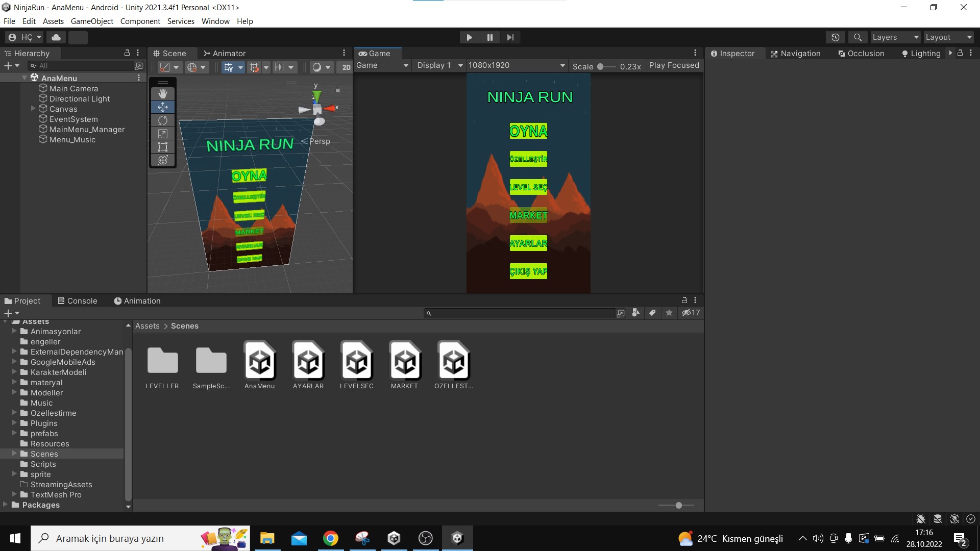Open the Mail app from taskbar
This screenshot has height=551, width=980.
pyautogui.click(x=299, y=538)
